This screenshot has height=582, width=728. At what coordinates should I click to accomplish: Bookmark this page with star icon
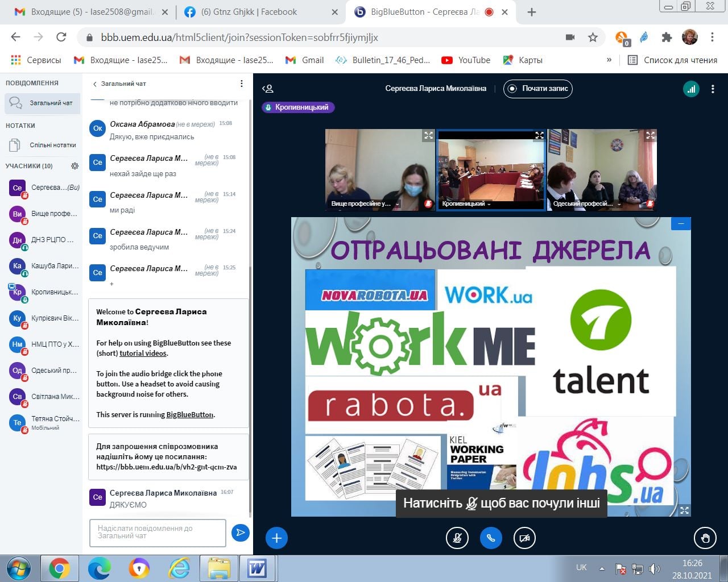[593, 38]
